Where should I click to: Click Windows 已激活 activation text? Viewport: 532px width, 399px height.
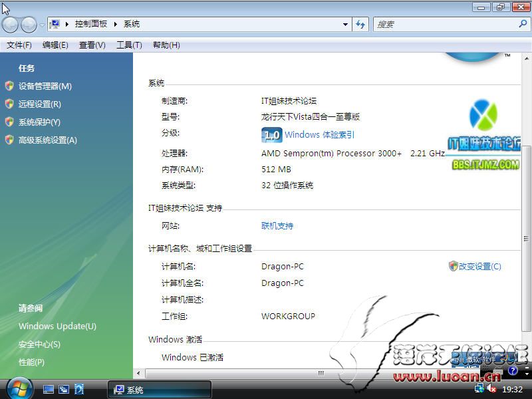pos(192,357)
